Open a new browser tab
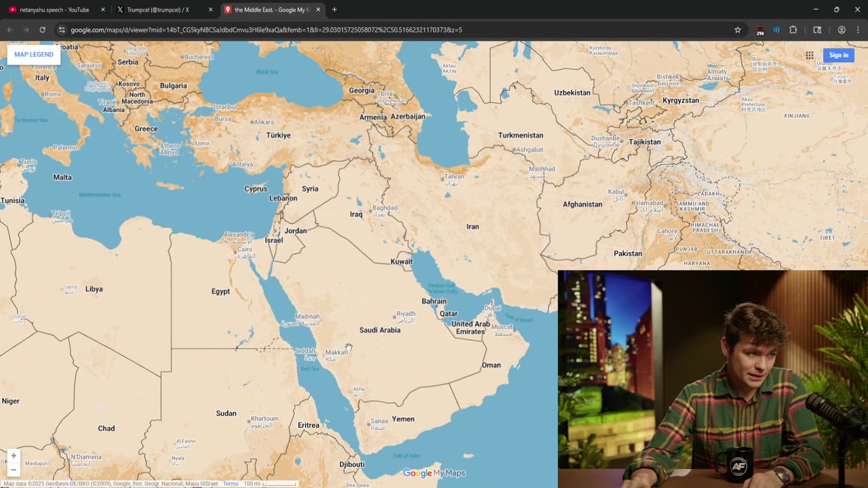Screen dimensions: 868x488 point(334,9)
